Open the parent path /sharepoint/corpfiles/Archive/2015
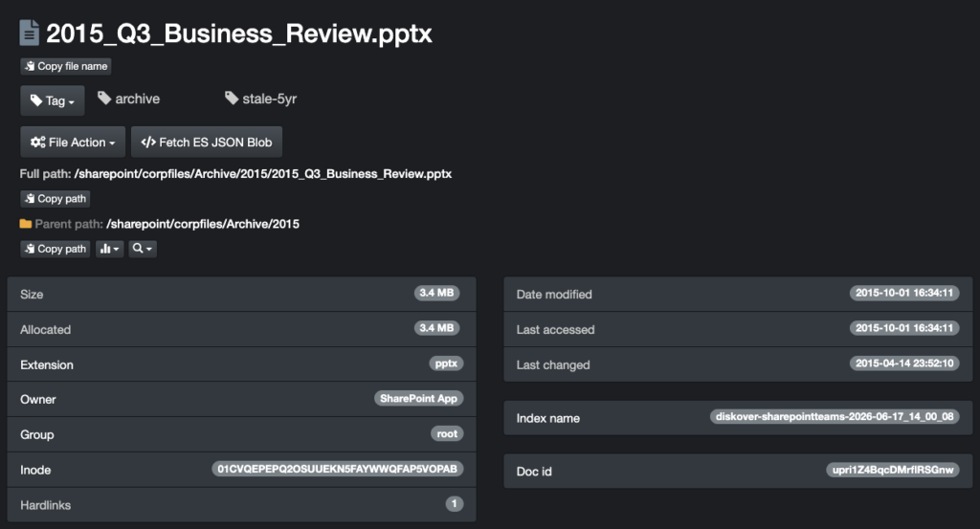 click(203, 224)
